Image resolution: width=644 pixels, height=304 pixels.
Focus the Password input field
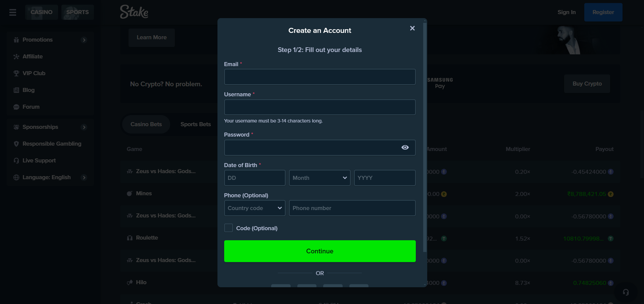320,148
